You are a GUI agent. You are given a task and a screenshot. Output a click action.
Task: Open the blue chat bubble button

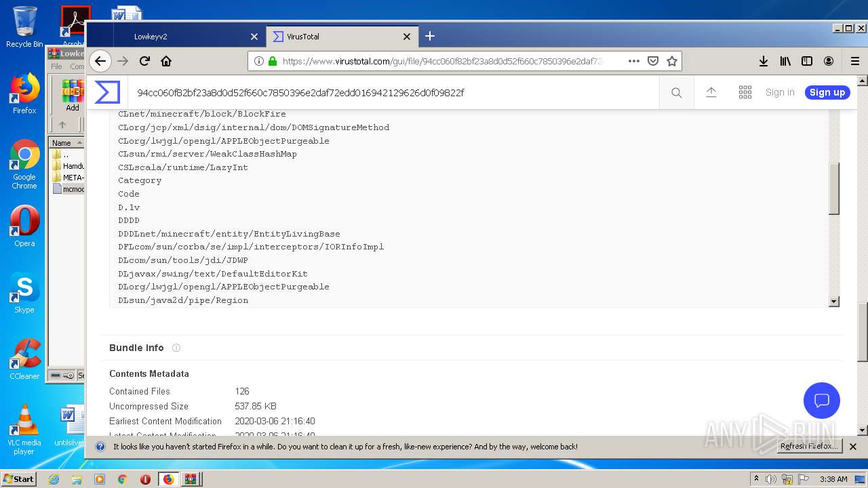point(822,400)
